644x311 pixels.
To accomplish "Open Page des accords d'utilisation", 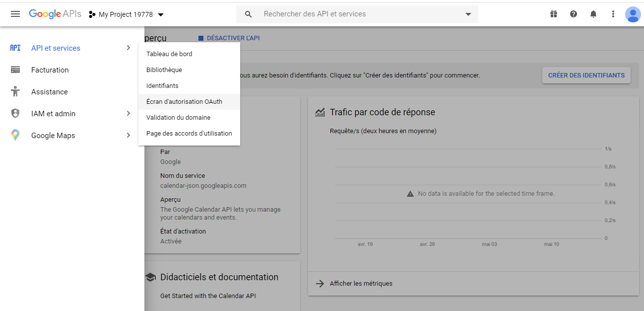I will [189, 133].
